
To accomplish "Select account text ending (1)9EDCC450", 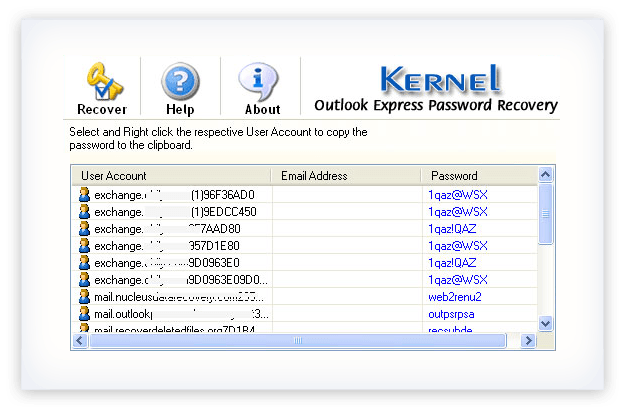I will pos(175,212).
